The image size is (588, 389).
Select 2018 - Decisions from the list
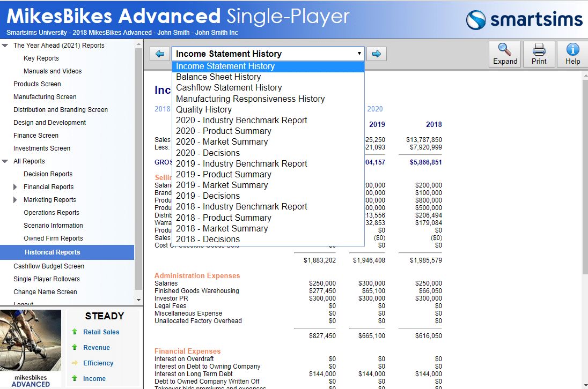point(208,240)
